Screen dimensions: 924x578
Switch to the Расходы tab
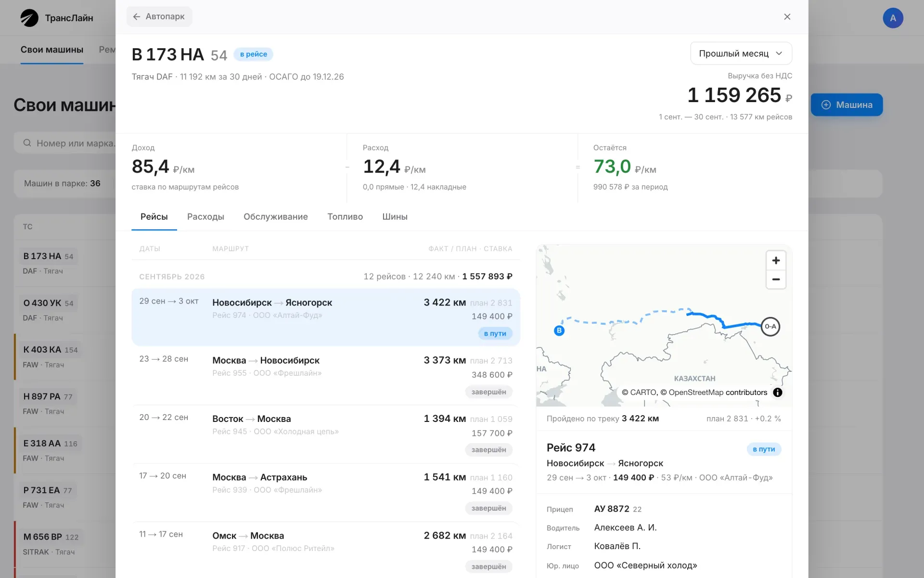[x=205, y=217]
